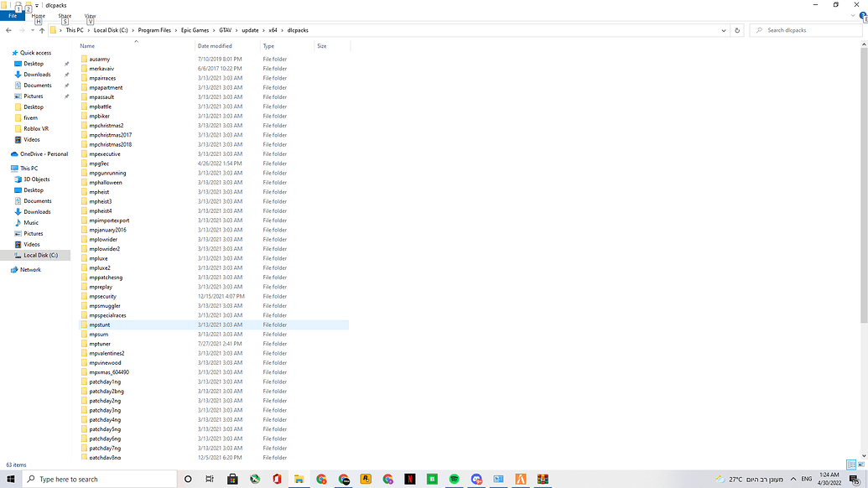
Task: Navigate to Program Files via breadcrumb
Action: point(153,30)
